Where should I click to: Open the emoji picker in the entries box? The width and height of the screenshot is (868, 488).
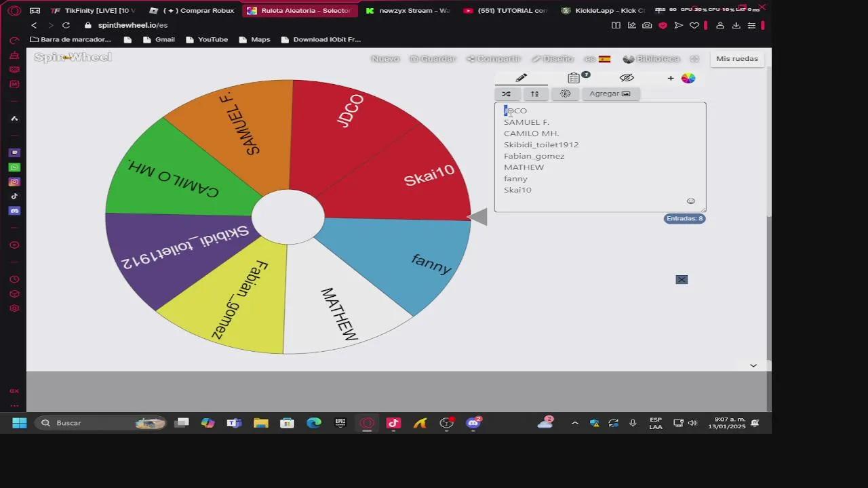coord(690,201)
